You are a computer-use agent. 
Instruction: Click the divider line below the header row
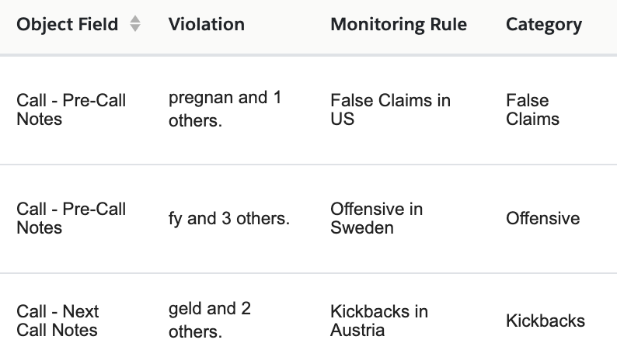click(x=308, y=55)
